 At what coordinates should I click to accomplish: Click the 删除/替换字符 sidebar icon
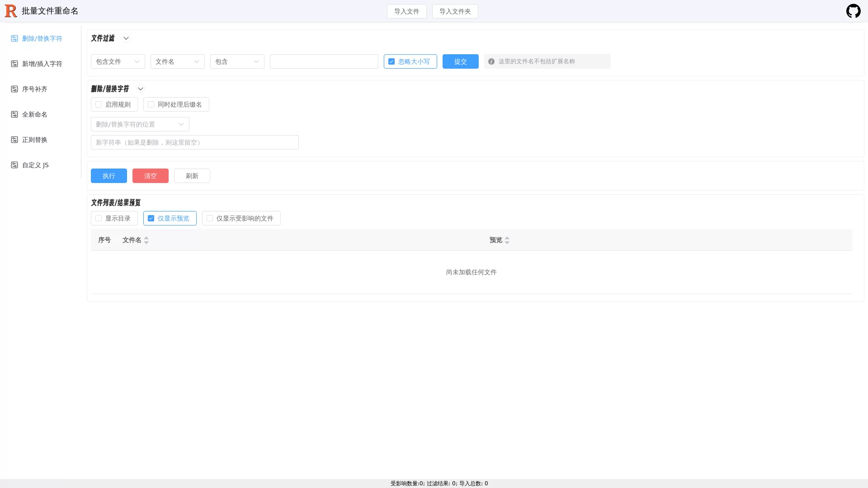pos(14,38)
